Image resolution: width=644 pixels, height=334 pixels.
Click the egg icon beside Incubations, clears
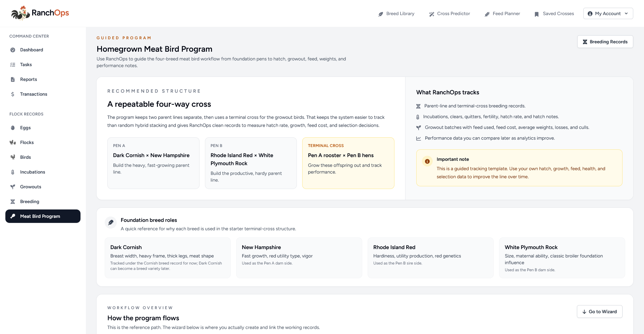pos(418,117)
